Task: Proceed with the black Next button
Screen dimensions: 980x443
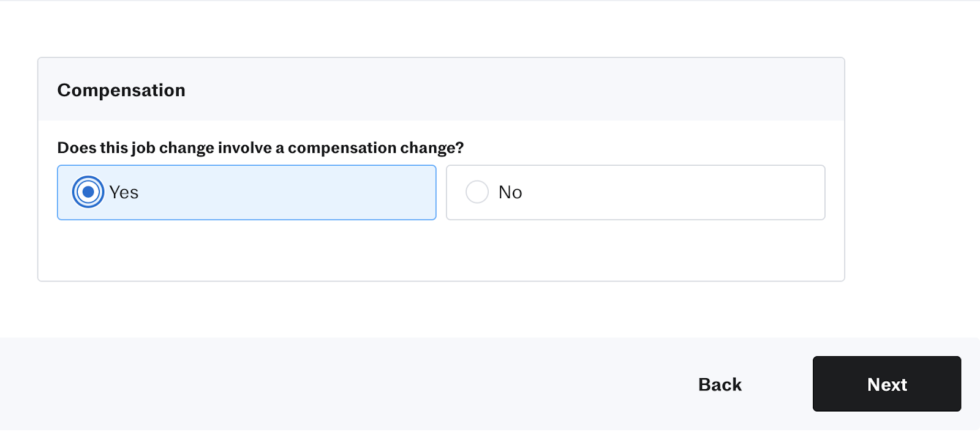Action: 887,384
